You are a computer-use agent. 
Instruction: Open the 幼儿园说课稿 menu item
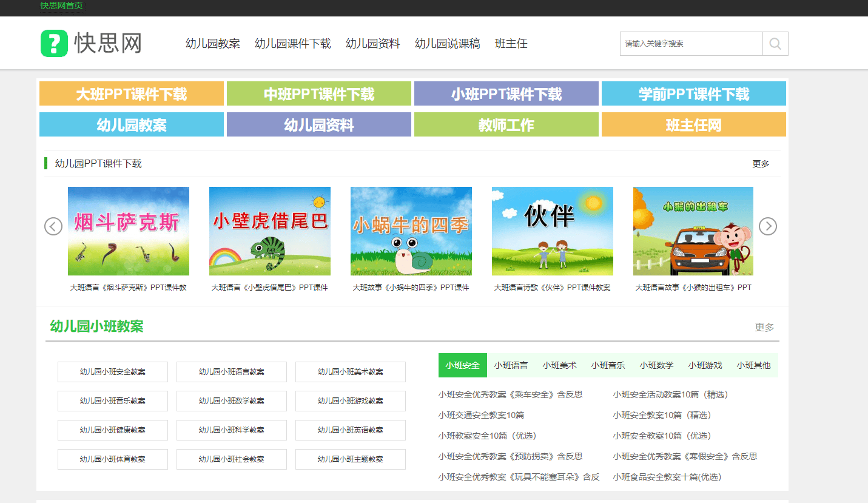pyautogui.click(x=447, y=43)
